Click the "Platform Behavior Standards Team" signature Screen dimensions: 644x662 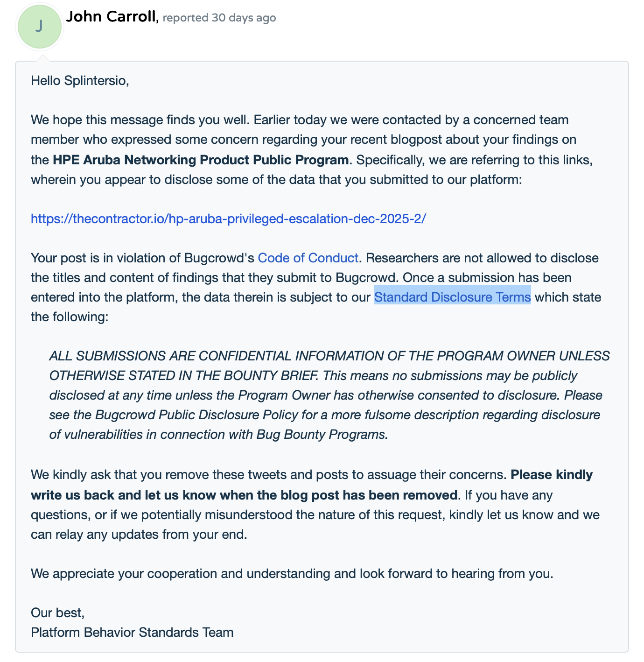coord(132,632)
